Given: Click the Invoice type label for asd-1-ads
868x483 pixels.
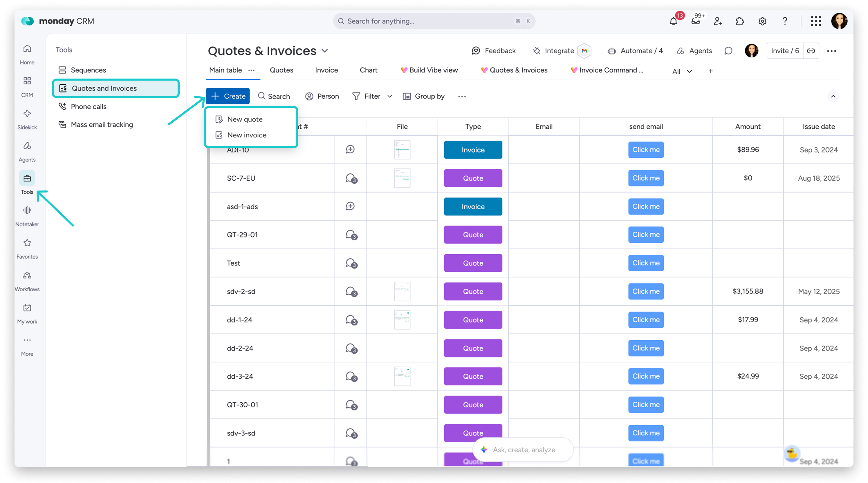Looking at the screenshot, I should (x=473, y=206).
